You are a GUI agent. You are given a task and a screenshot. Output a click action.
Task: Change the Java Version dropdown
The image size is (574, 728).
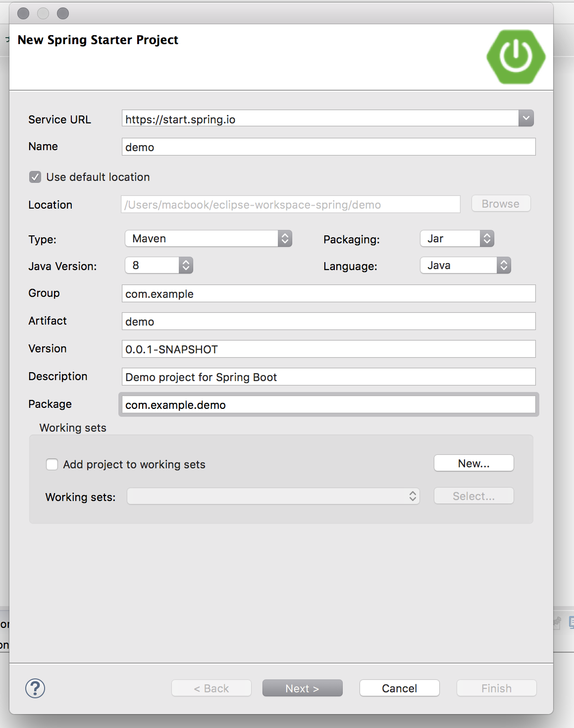158,266
